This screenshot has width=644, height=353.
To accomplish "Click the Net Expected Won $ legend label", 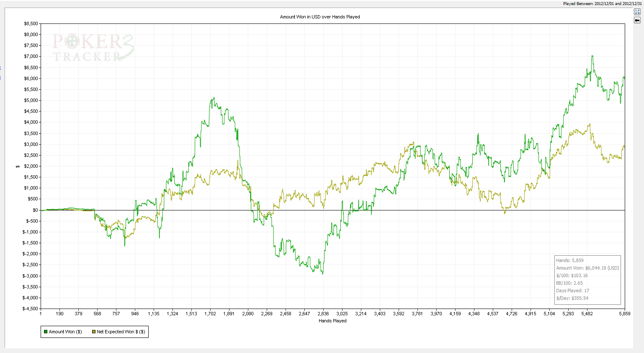I will click(121, 332).
